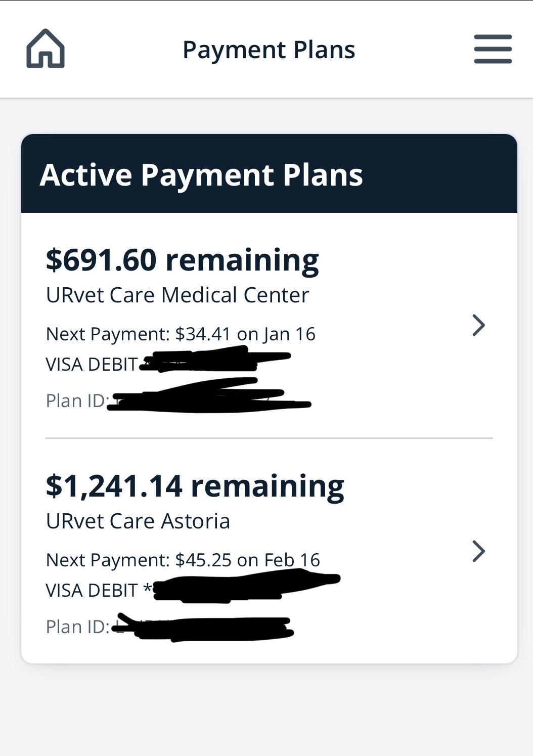Click redacted card number under Astoria plan
The height and width of the screenshot is (756, 533).
click(x=243, y=587)
